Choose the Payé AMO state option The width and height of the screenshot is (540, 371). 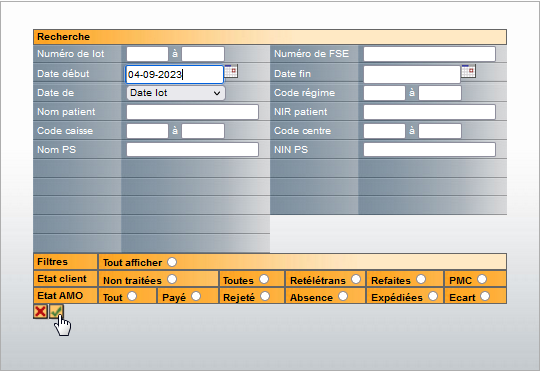tap(196, 296)
